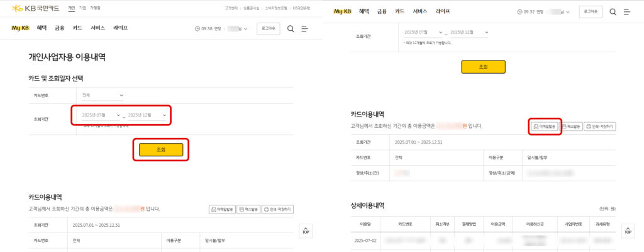The width and height of the screenshot is (644, 252).
Task: Click 결제방법 column header in detail table
Action: click(470, 224)
